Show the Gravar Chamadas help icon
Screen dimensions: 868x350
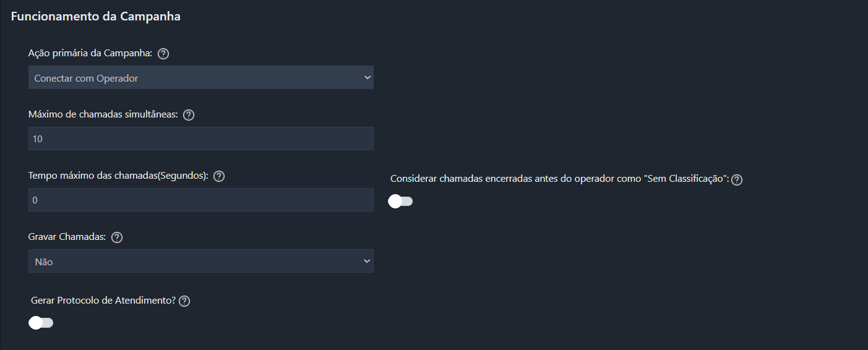point(117,237)
